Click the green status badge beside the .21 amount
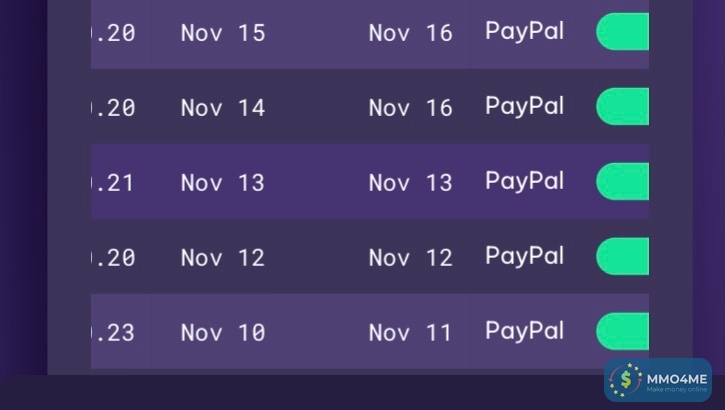This screenshot has width=725, height=410. (x=622, y=181)
